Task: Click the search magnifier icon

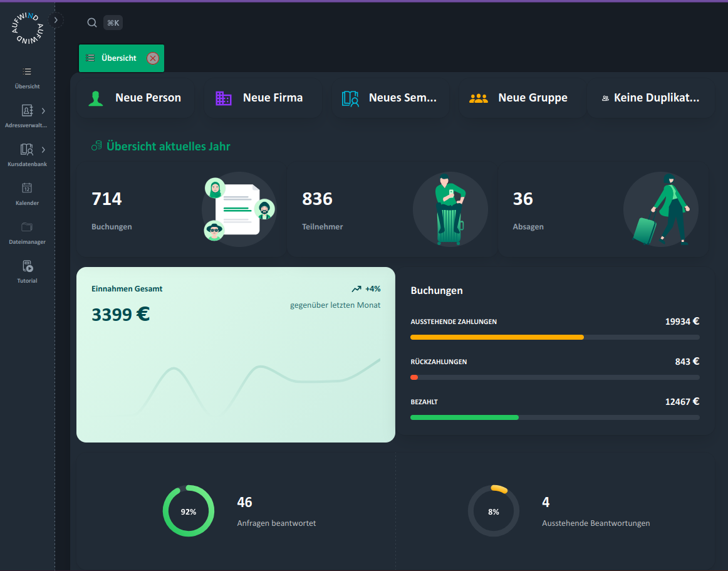Action: [92, 23]
